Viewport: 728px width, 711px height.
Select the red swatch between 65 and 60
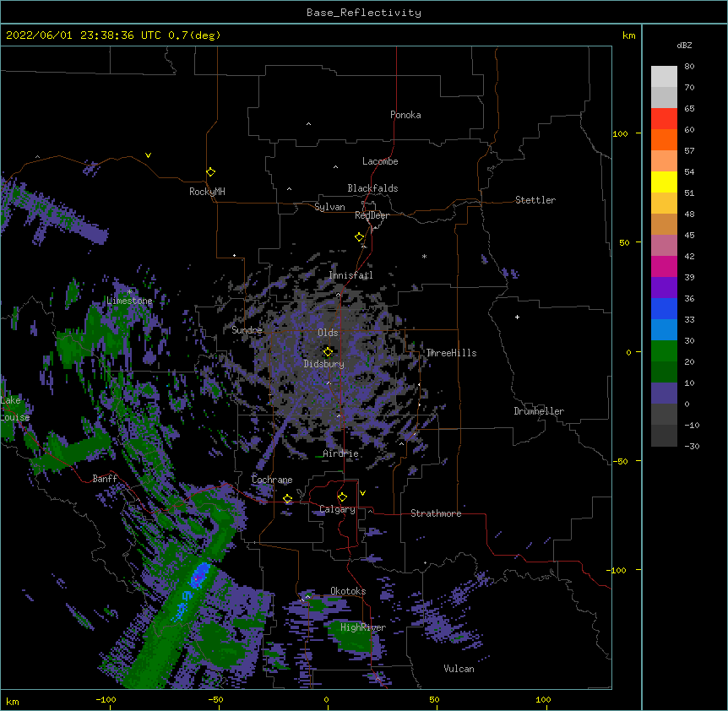click(664, 119)
